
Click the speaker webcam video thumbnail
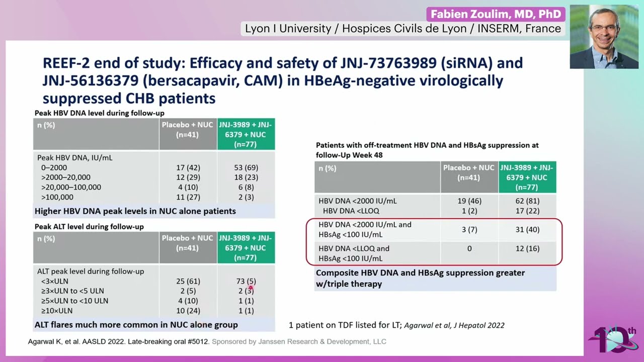[x=604, y=37]
